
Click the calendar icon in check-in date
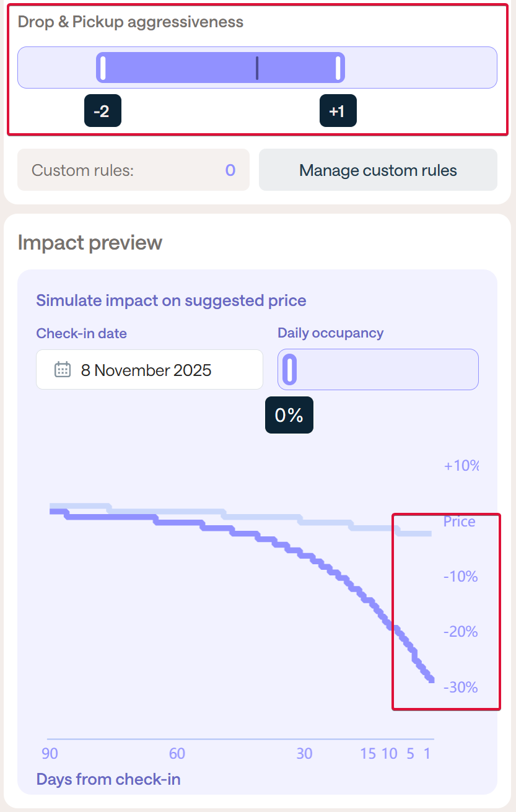(62, 370)
